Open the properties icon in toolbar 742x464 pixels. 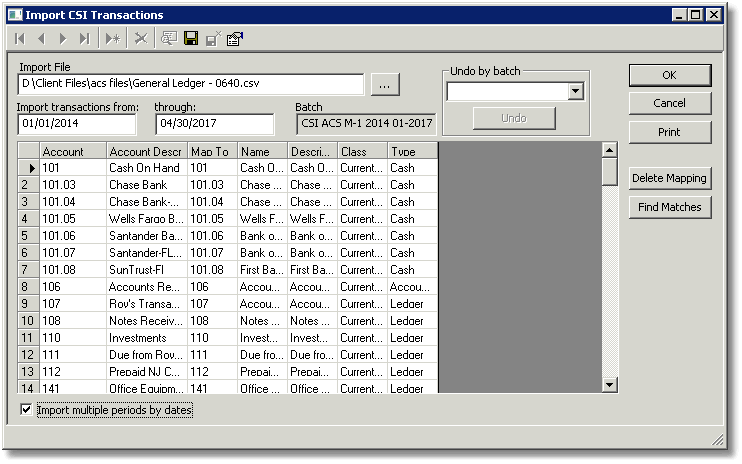coord(235,39)
